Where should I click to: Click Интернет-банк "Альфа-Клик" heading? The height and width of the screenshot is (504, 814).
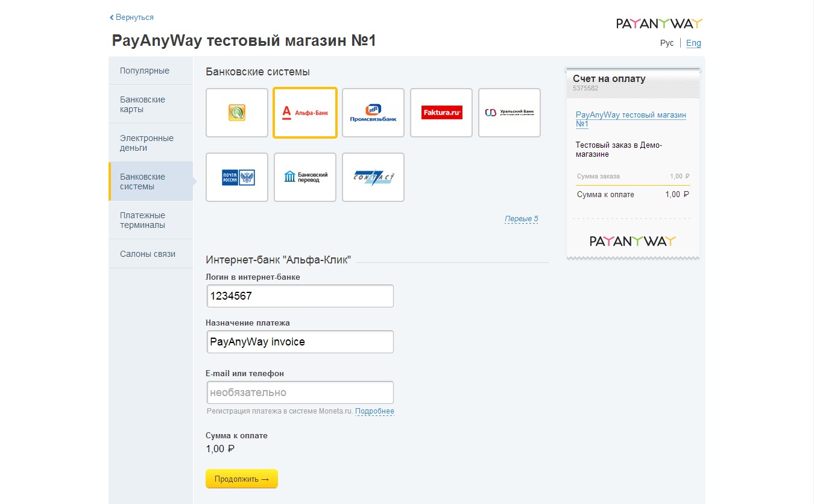pyautogui.click(x=278, y=260)
